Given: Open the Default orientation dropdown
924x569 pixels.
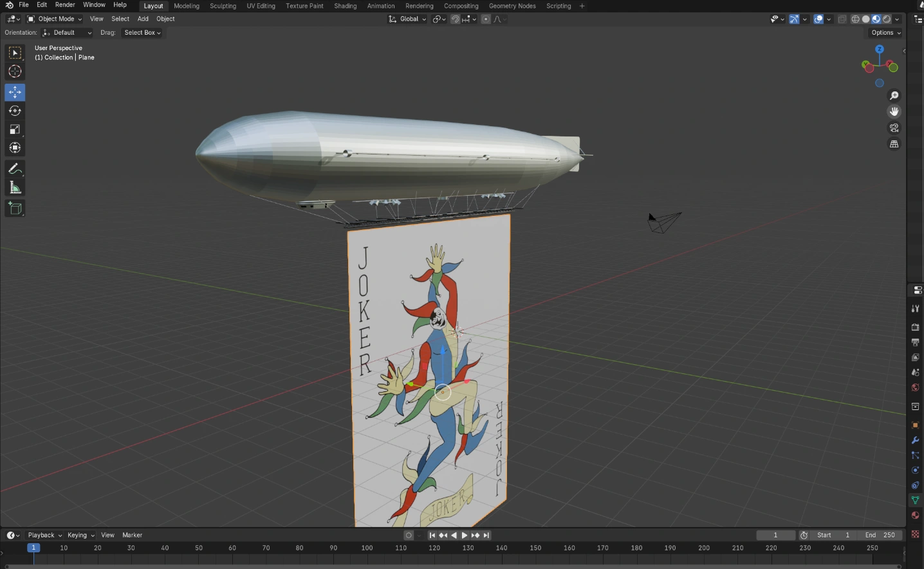Looking at the screenshot, I should click(67, 33).
